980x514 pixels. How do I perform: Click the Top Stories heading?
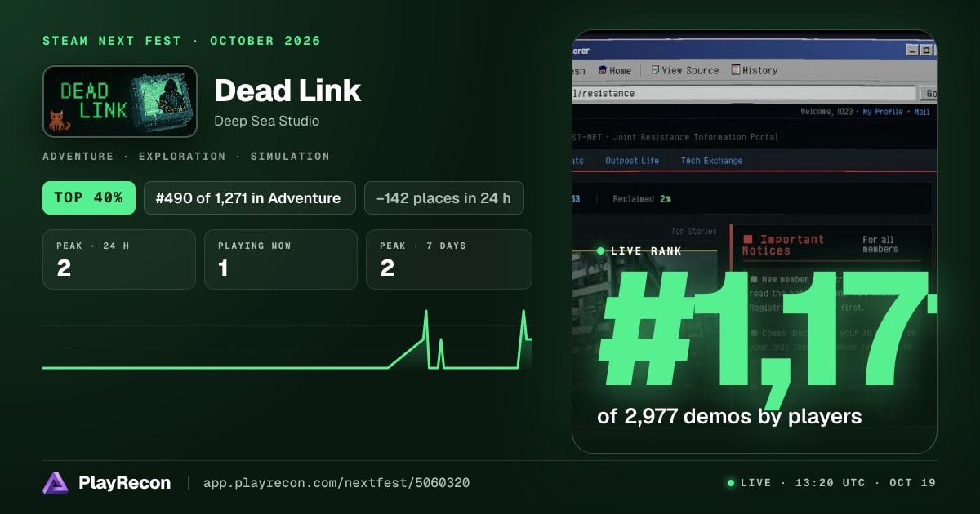click(x=693, y=231)
